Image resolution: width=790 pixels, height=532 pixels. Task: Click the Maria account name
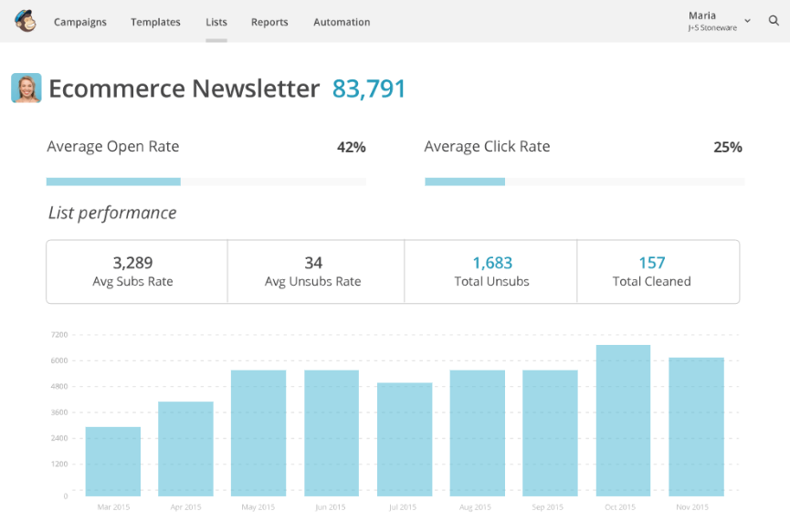(702, 16)
